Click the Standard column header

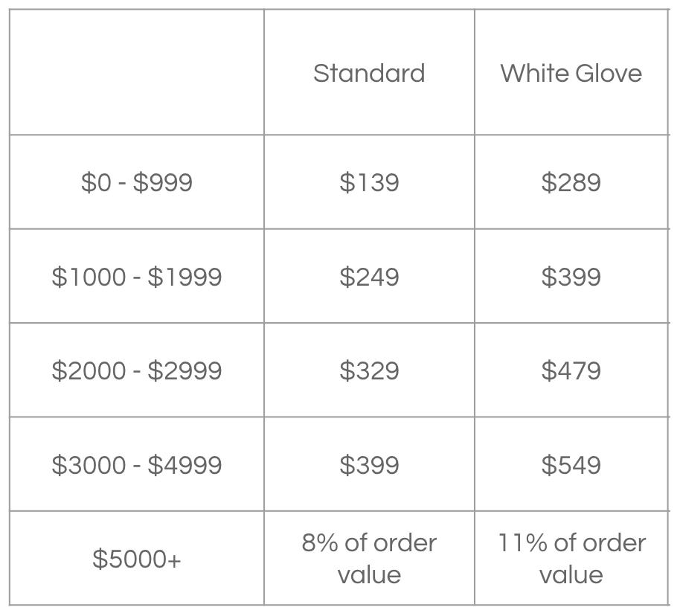(369, 73)
